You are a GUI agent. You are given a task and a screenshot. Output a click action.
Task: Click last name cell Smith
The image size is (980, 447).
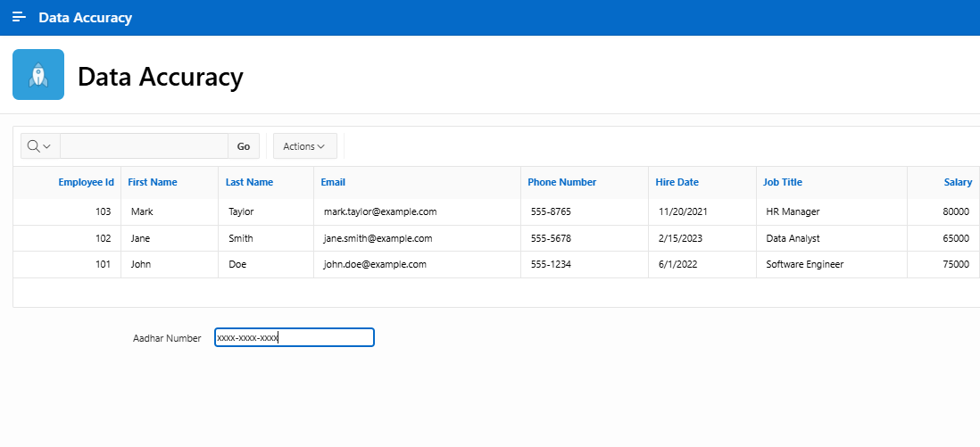pos(241,238)
